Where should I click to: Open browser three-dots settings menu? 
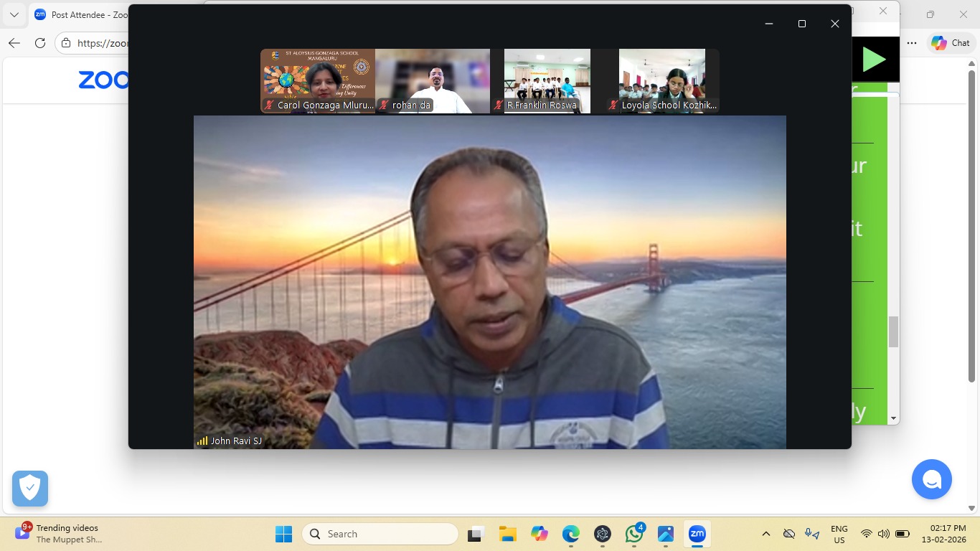click(x=912, y=43)
